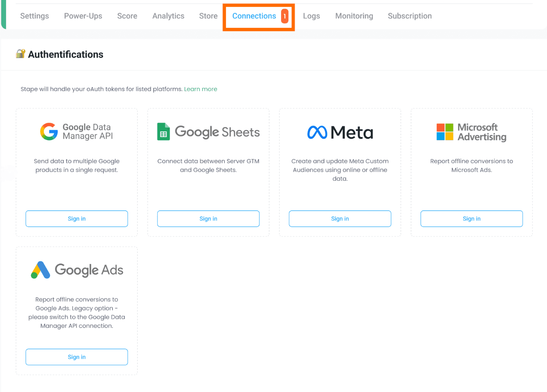Sign in to Microsoft Advertising
The width and height of the screenshot is (547, 392).
(x=471, y=219)
